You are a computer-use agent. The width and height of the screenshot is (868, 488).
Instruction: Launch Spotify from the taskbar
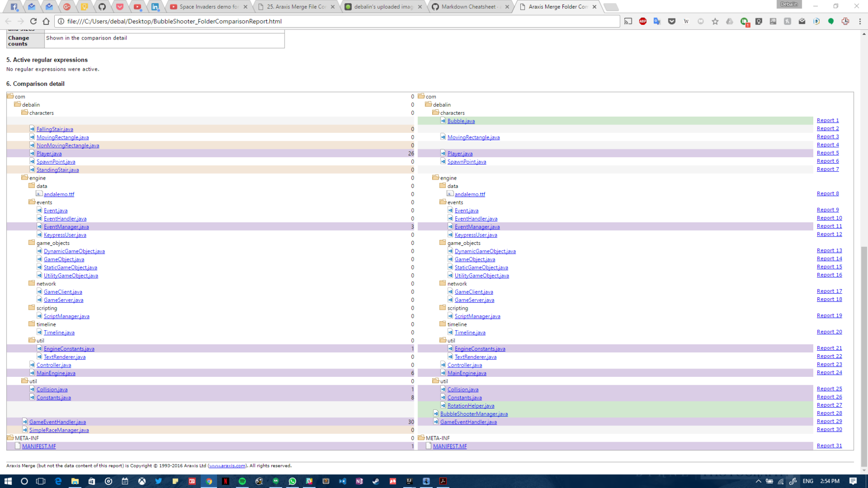[x=242, y=482]
